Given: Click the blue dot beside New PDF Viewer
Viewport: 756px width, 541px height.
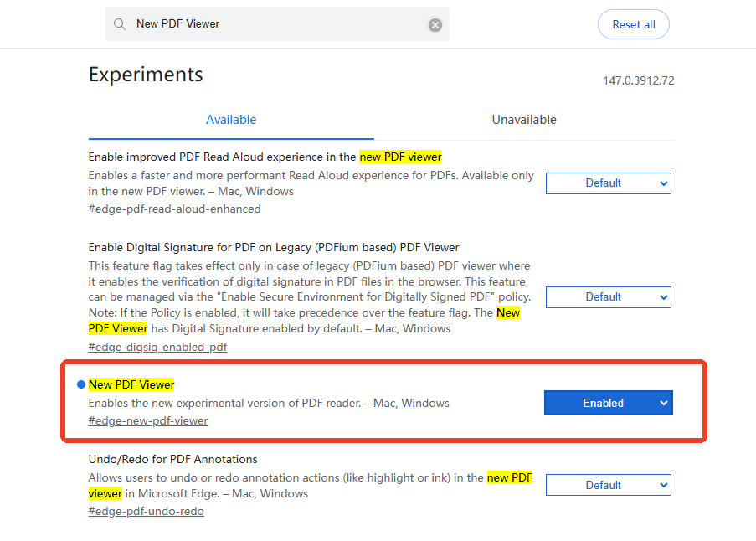Looking at the screenshot, I should pos(80,384).
